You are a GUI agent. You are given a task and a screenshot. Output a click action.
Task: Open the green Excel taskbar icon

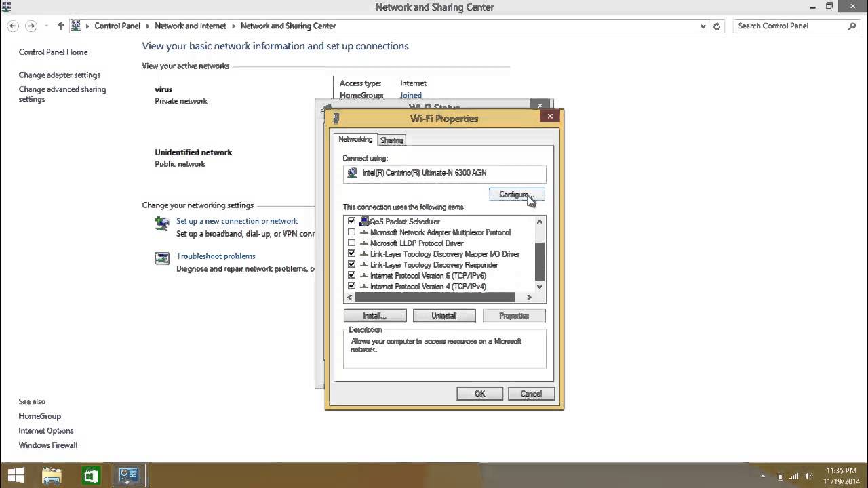90,476
